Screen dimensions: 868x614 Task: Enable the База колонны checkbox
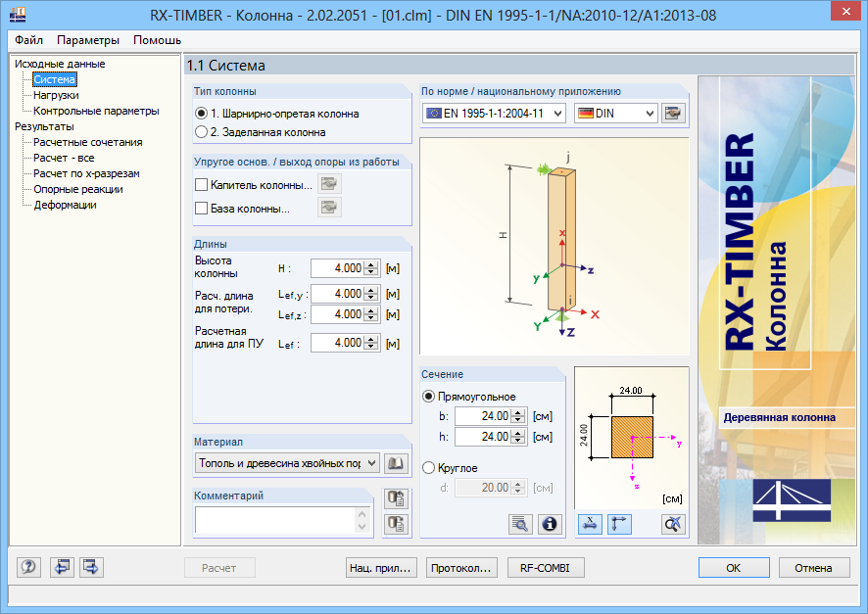(201, 207)
